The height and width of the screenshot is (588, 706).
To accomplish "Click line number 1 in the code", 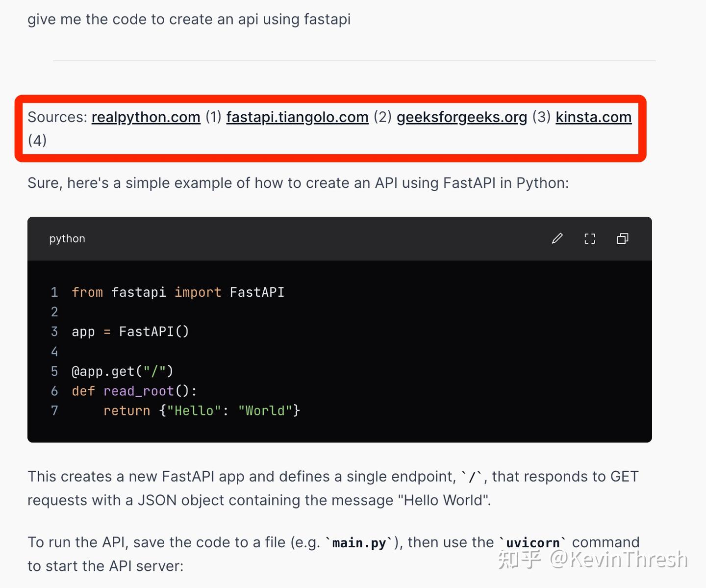I will point(54,292).
